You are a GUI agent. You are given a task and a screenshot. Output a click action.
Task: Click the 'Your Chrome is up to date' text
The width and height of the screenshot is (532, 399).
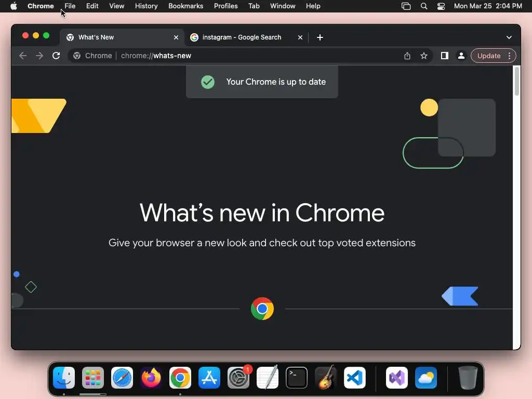(276, 82)
